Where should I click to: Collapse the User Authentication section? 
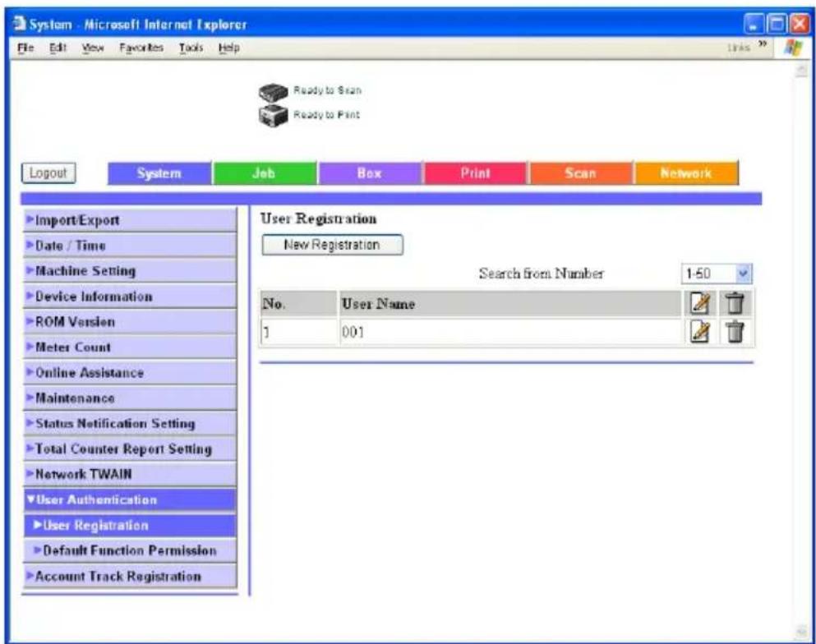point(130,500)
